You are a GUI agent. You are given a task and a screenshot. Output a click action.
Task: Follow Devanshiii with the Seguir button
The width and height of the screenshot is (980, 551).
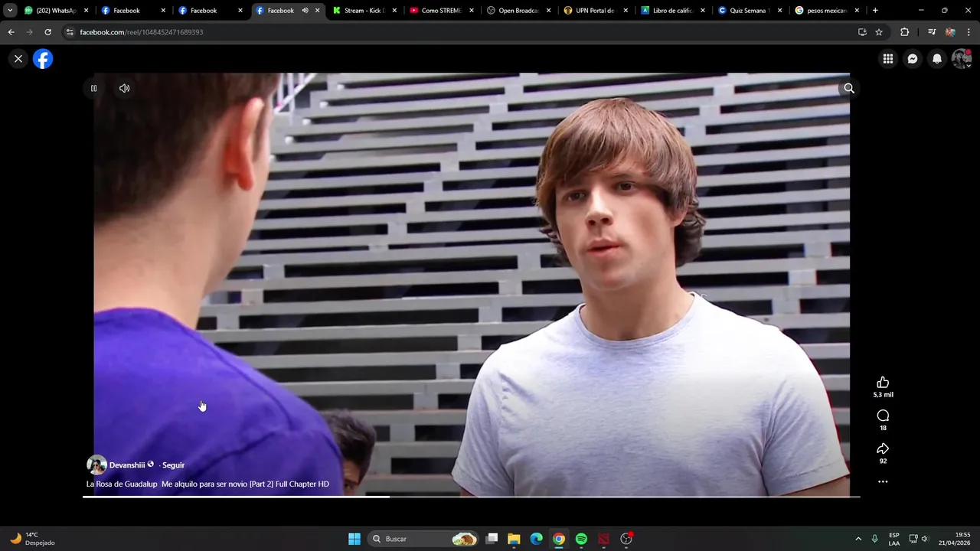(x=173, y=465)
